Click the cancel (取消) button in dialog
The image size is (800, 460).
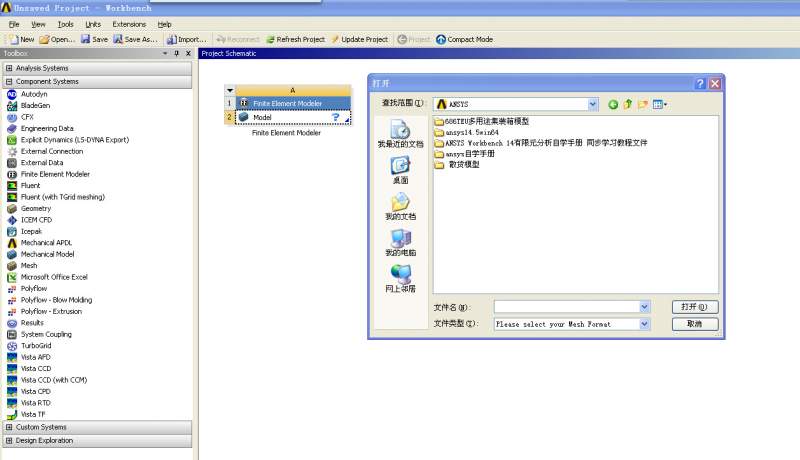click(x=695, y=324)
